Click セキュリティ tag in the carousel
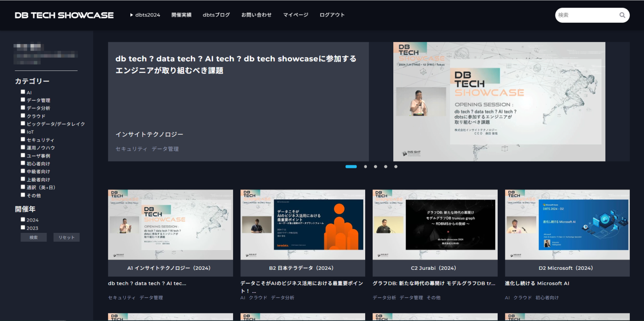Viewport: 644px width, 321px height. point(132,149)
